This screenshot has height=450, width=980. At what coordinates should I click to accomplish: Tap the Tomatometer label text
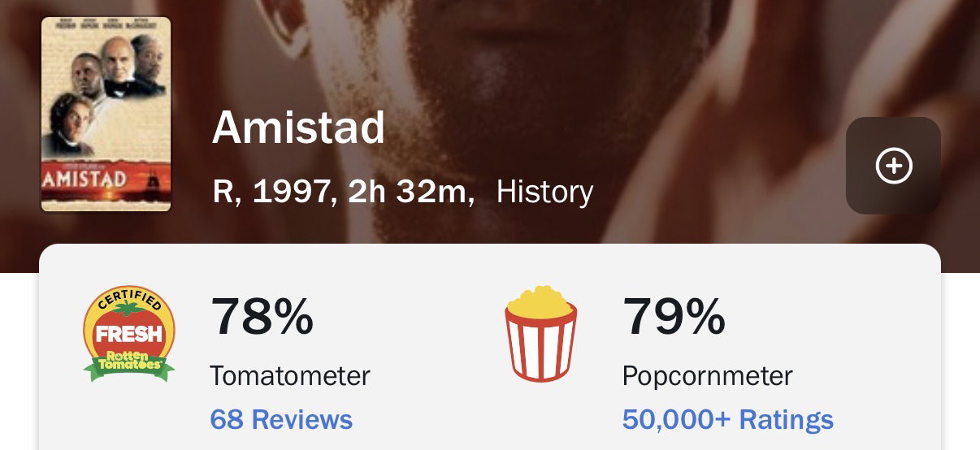click(x=290, y=376)
